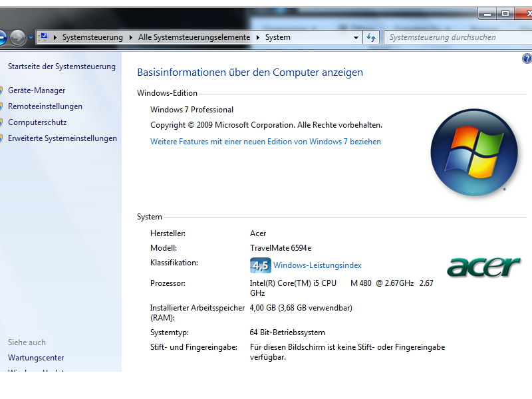Go to Systemsteuerung in the breadcrumb

tap(92, 37)
